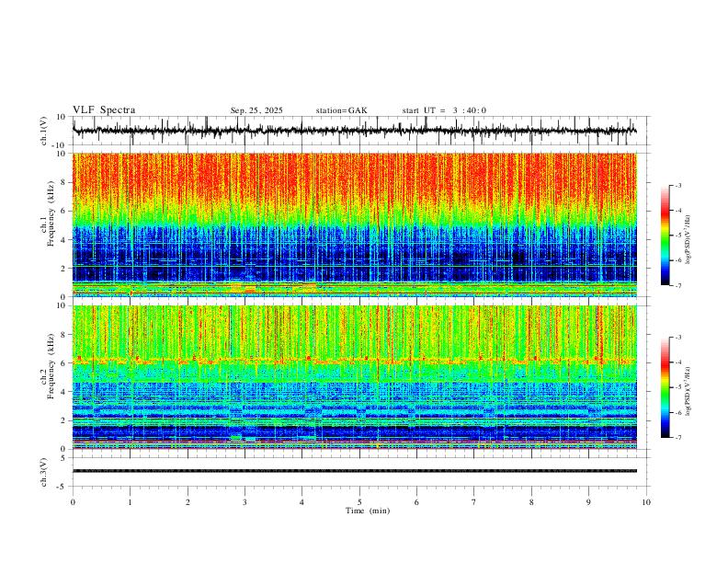728x563 pixels.
Task: Click the ch.2 spectrogram 6 kHz yellow line
Action: click(x=354, y=361)
